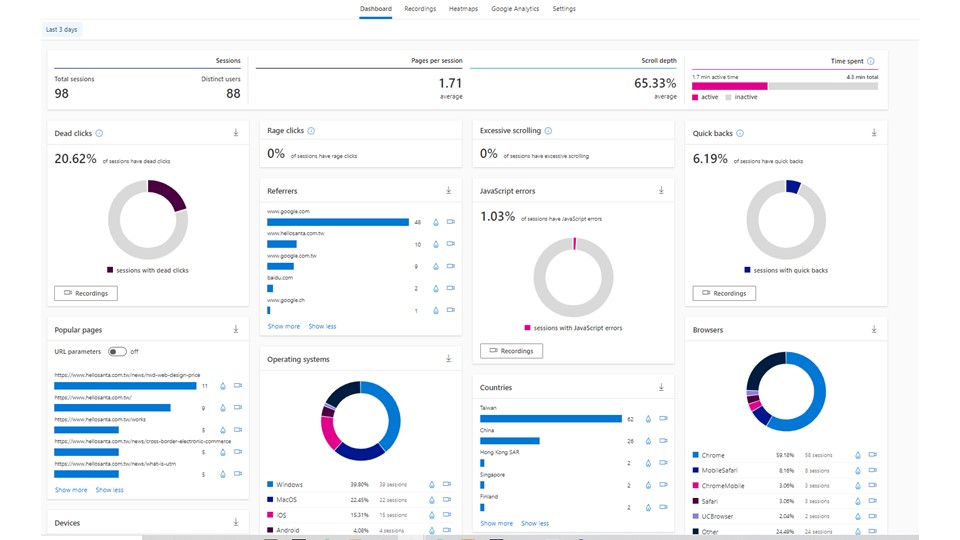Download the Browsers card data
This screenshot has width=960, height=540.
coord(874,329)
